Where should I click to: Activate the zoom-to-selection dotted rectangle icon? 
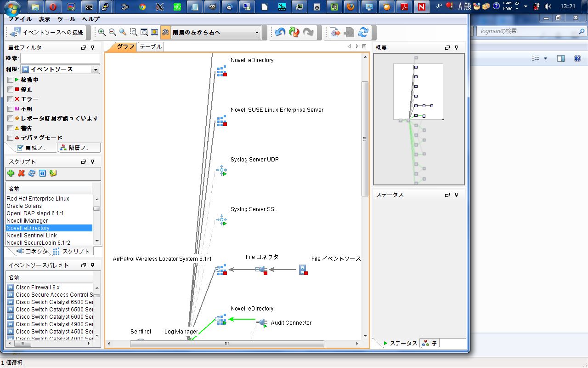point(133,32)
